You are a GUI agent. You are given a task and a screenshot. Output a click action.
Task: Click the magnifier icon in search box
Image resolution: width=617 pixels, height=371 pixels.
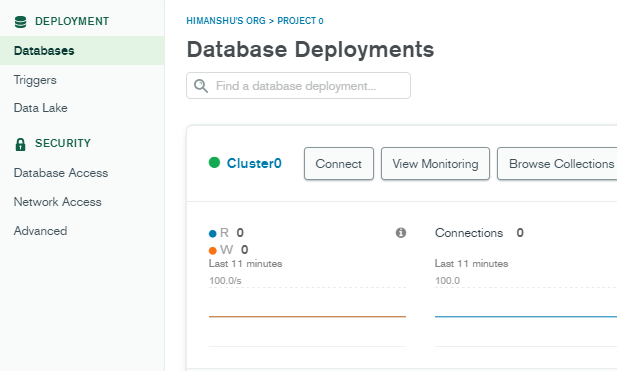(x=201, y=86)
